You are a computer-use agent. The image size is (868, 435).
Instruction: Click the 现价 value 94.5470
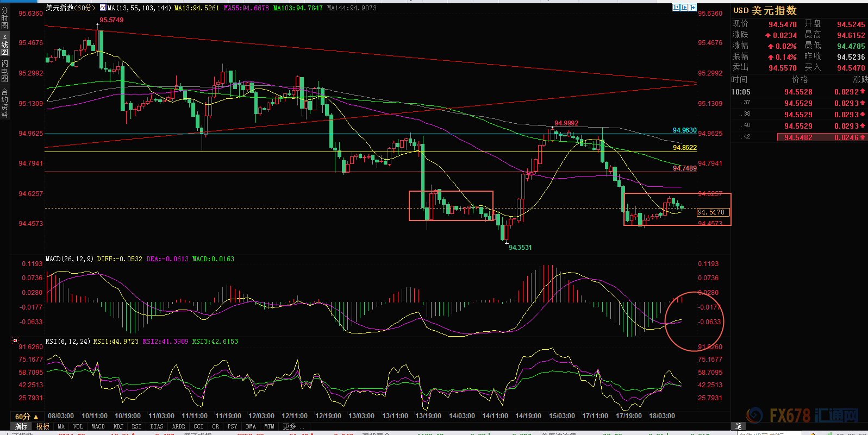point(783,24)
